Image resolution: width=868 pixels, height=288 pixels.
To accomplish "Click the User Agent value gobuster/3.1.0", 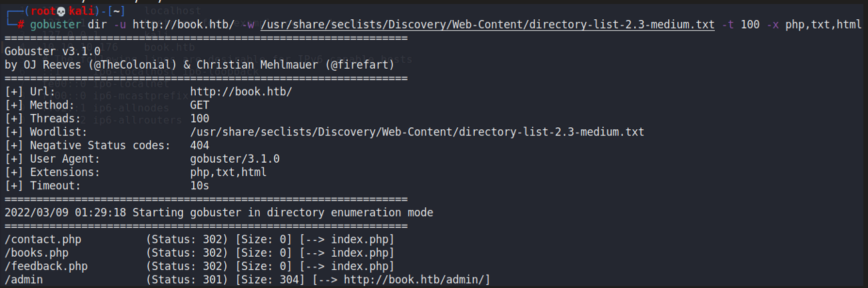I will click(234, 159).
